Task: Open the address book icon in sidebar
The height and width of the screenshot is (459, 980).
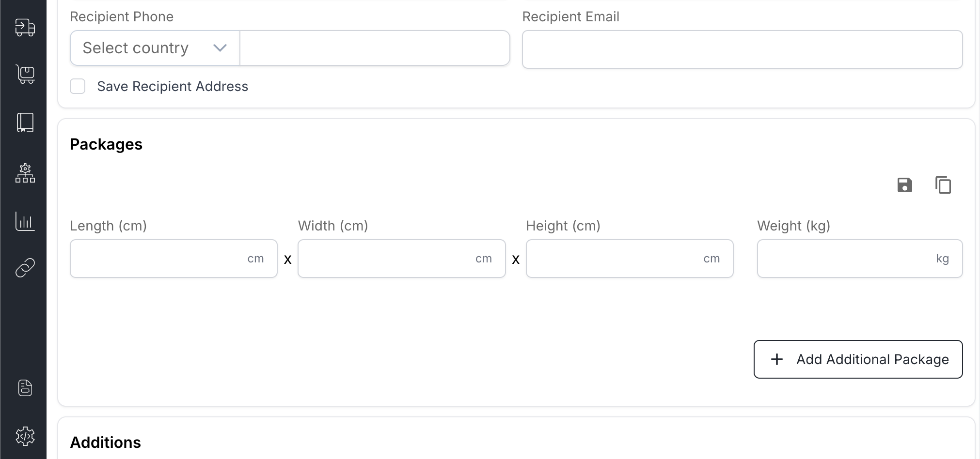Action: pyautogui.click(x=25, y=122)
